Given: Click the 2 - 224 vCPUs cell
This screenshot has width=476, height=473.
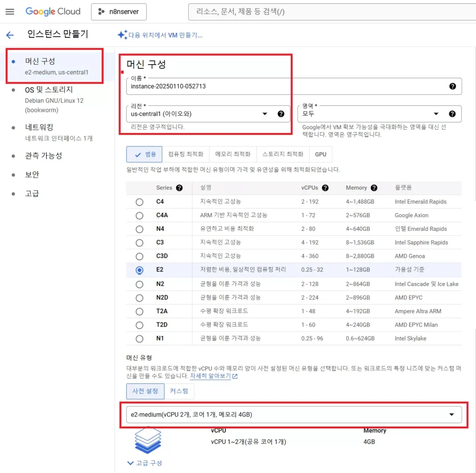Looking at the screenshot, I should coord(310,298).
